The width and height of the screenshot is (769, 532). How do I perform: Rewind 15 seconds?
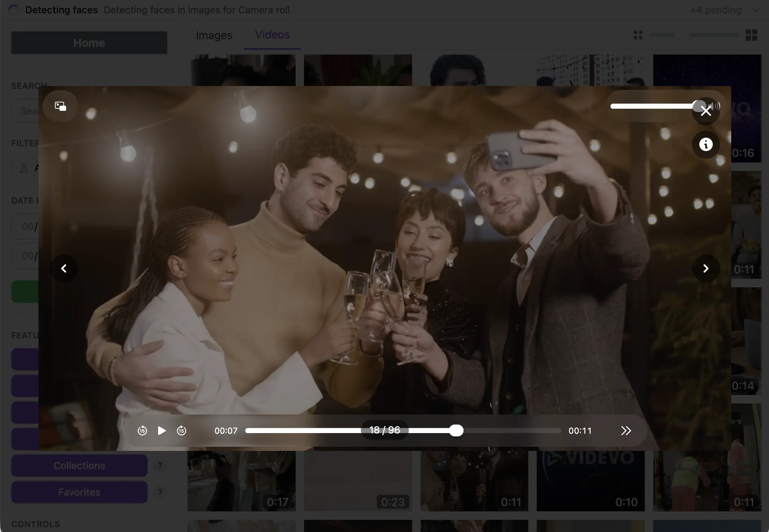(x=142, y=431)
